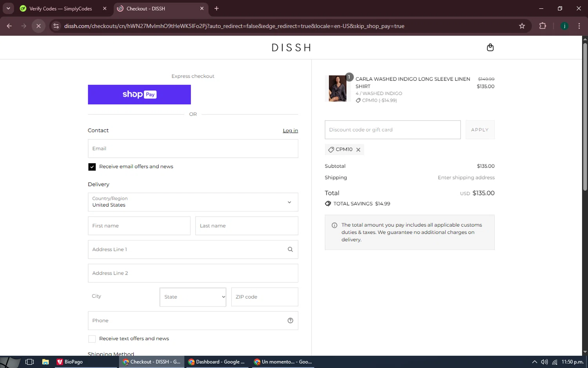Open a new browser tab
The height and width of the screenshot is (368, 588).
(216, 9)
